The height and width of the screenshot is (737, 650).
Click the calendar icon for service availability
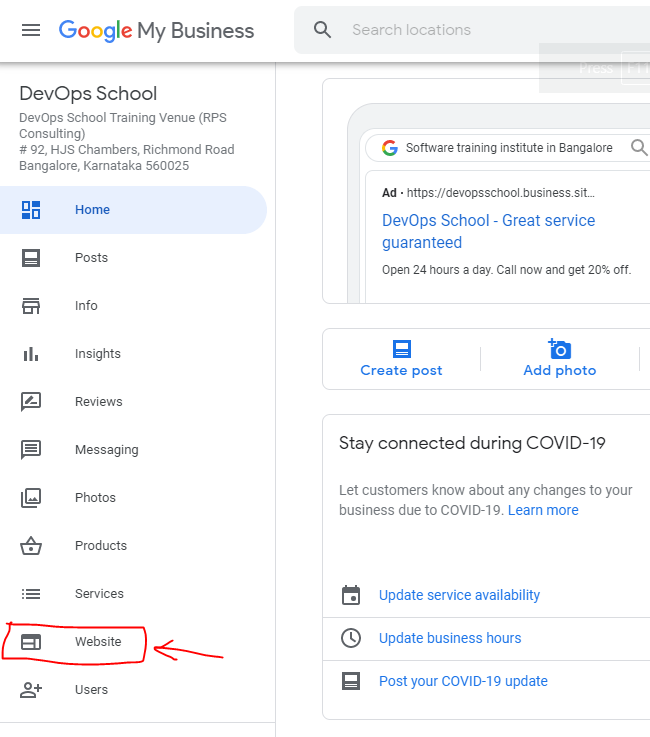click(351, 595)
